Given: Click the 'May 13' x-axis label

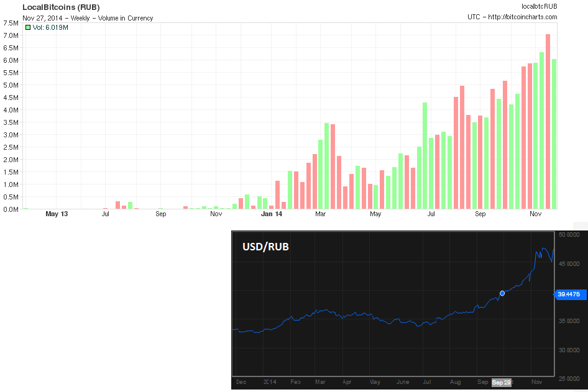Looking at the screenshot, I should 57,214.
